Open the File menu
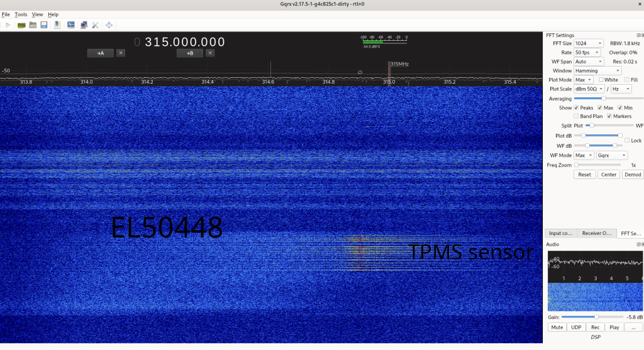This screenshot has width=644, height=350. (6, 14)
